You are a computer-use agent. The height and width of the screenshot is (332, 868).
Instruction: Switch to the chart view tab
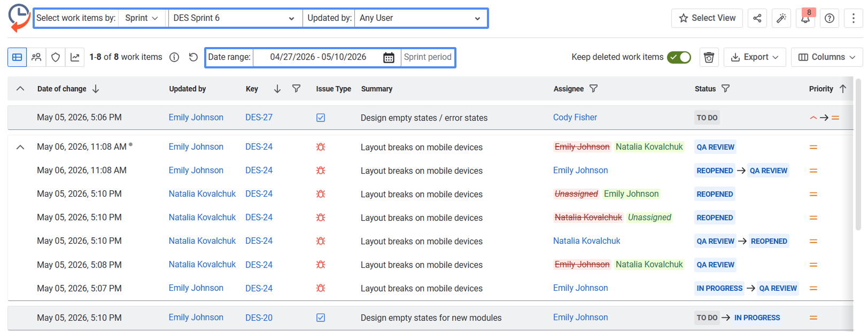(75, 57)
